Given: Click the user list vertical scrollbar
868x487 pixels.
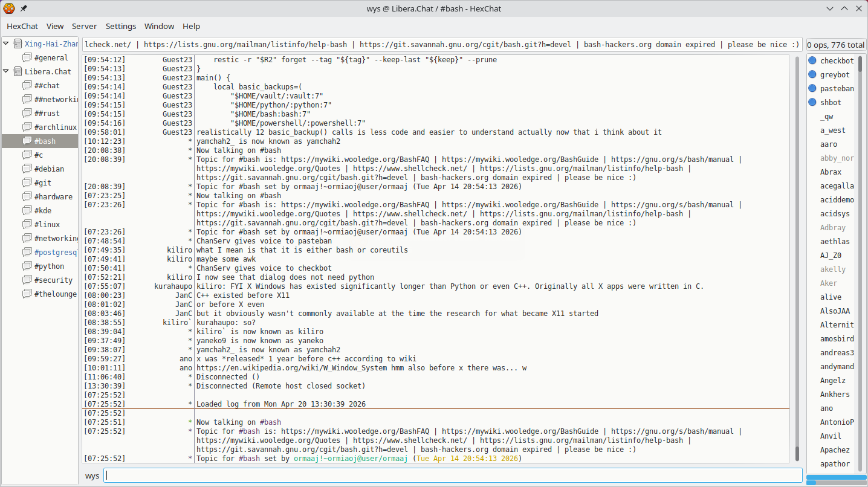Looking at the screenshot, I should tap(861, 262).
